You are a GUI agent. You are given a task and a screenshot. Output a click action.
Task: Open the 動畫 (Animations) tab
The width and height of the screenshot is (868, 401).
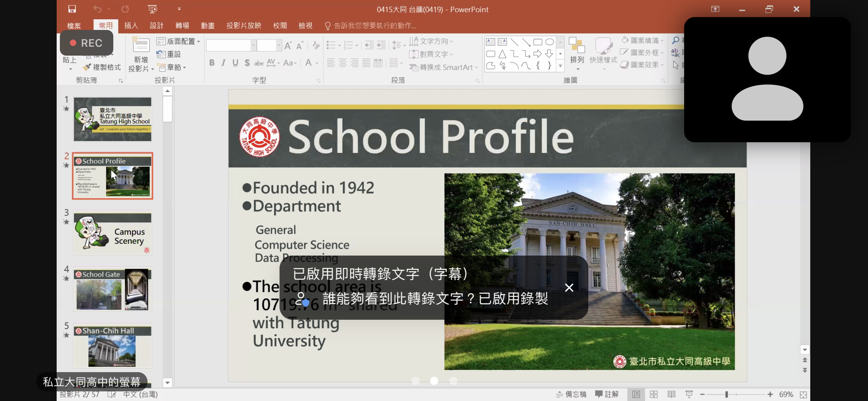coord(208,26)
